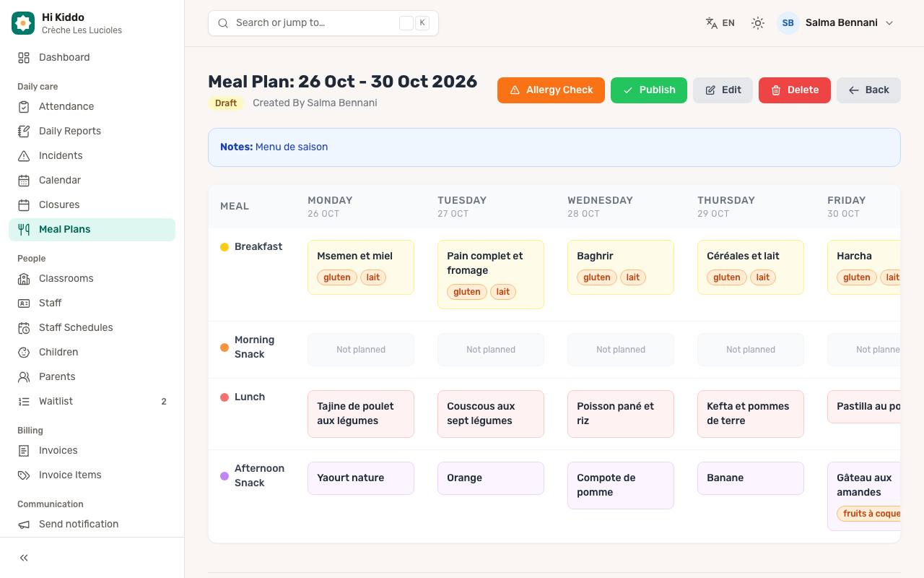Open the EN language selector
Screen dimensions: 924x578
pos(720,23)
